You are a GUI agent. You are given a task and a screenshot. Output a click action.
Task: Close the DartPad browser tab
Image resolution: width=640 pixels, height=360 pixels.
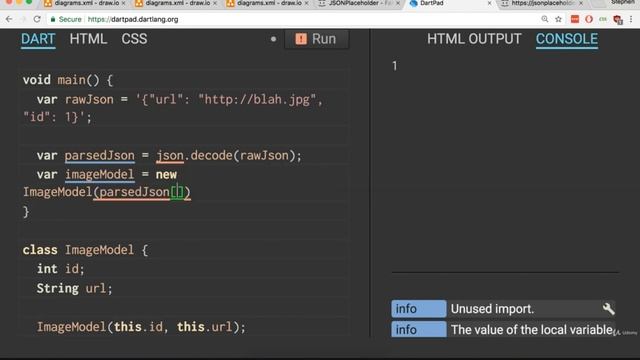pos(489,3)
